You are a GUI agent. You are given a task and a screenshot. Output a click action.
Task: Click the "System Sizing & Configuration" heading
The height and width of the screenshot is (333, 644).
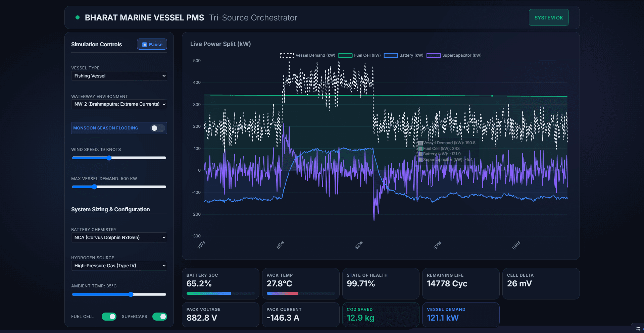click(x=110, y=209)
